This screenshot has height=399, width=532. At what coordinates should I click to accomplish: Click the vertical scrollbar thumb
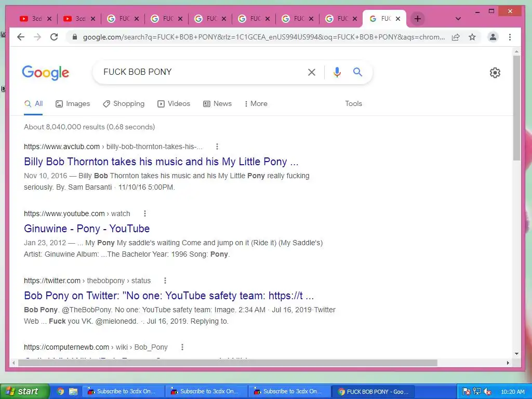tap(516, 108)
